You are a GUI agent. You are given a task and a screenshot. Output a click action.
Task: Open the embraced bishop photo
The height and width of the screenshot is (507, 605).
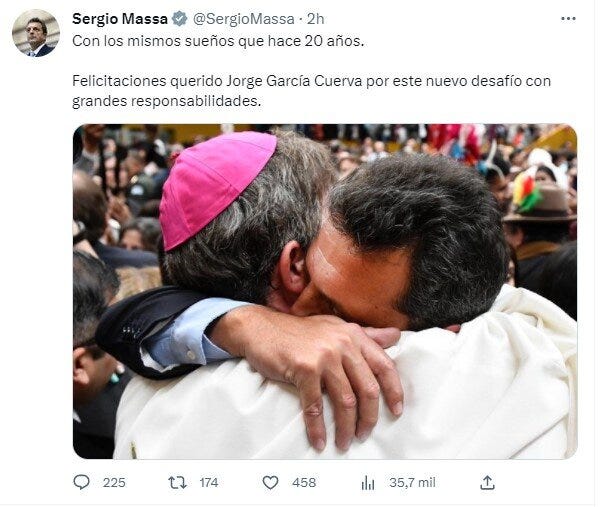point(325,291)
